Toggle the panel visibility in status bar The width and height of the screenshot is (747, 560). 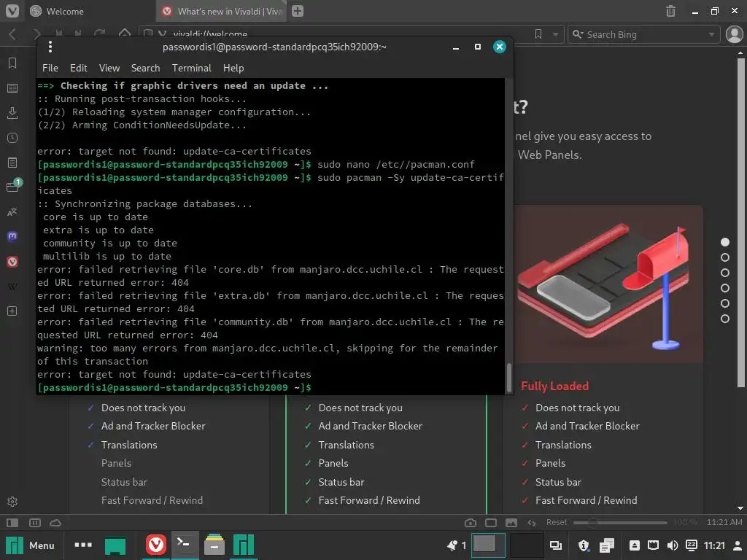(12, 523)
